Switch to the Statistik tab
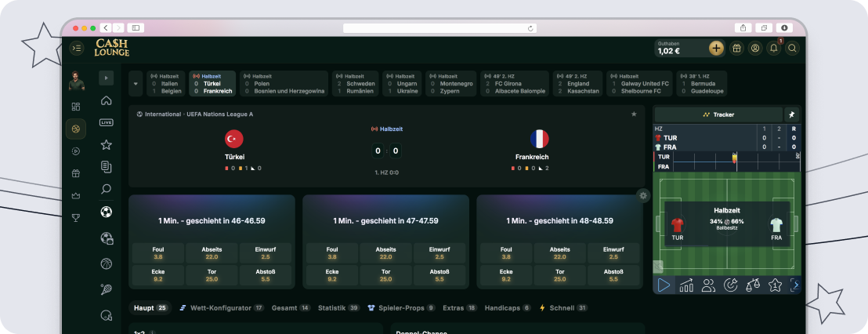 tap(338, 308)
